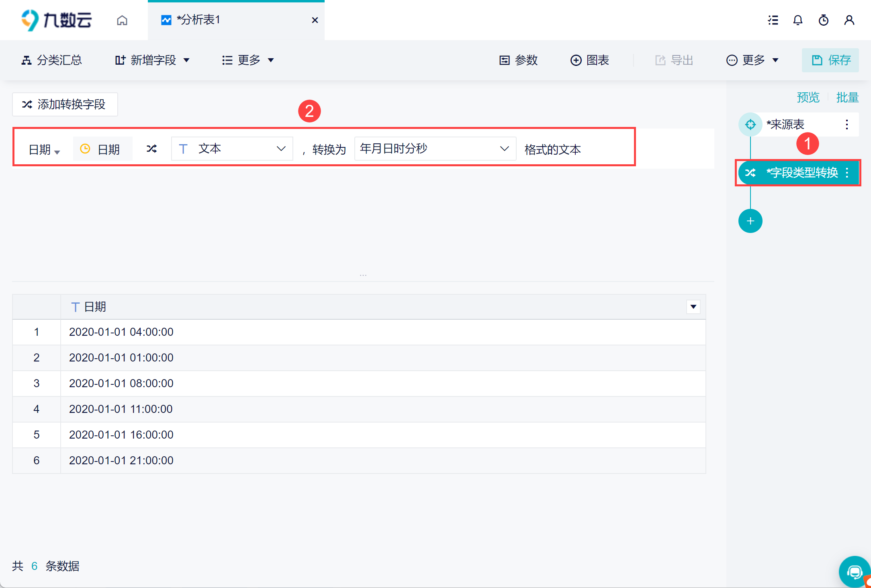871x588 pixels.
Task: Click the 预览 preview link
Action: pos(808,97)
